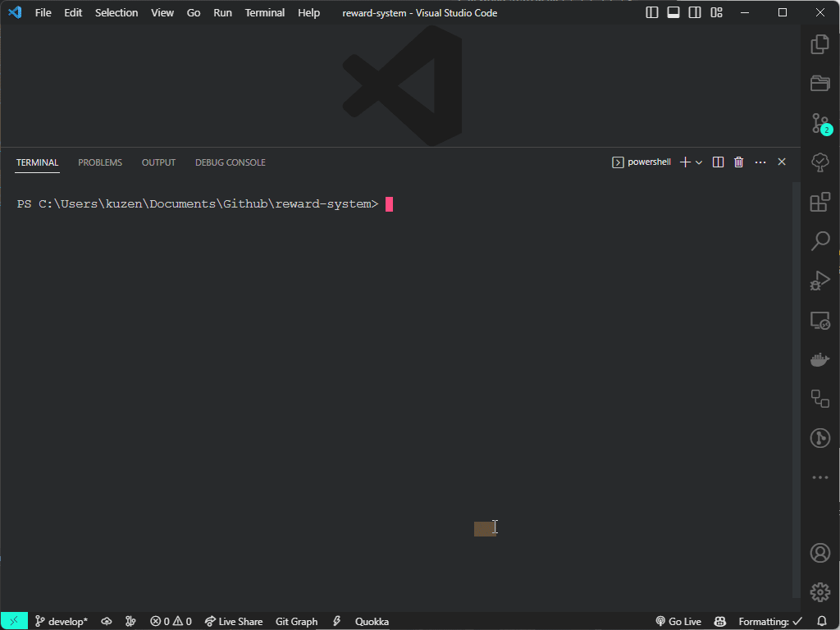The image size is (840, 630).
Task: Switch to the PROBLEMS panel tab
Action: 100,162
